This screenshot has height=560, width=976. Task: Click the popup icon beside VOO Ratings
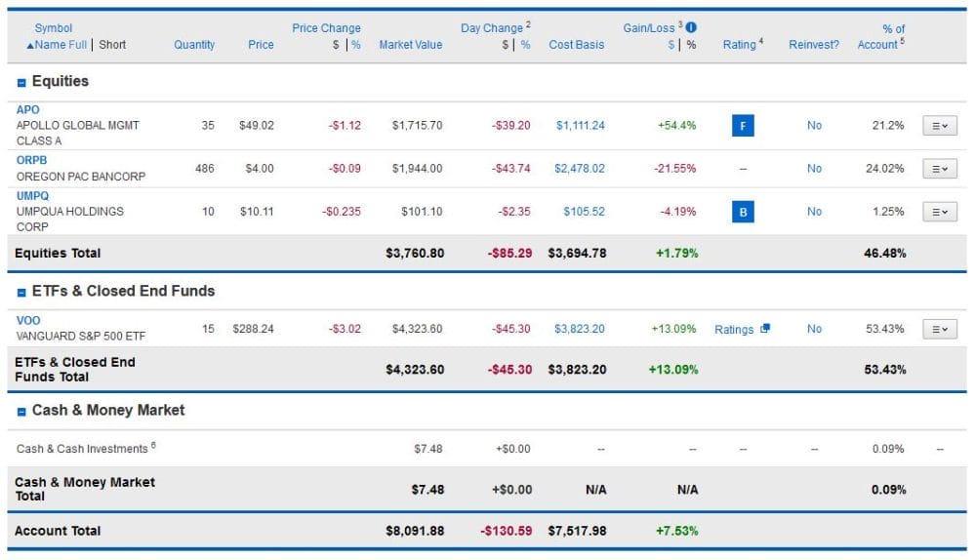coord(765,329)
